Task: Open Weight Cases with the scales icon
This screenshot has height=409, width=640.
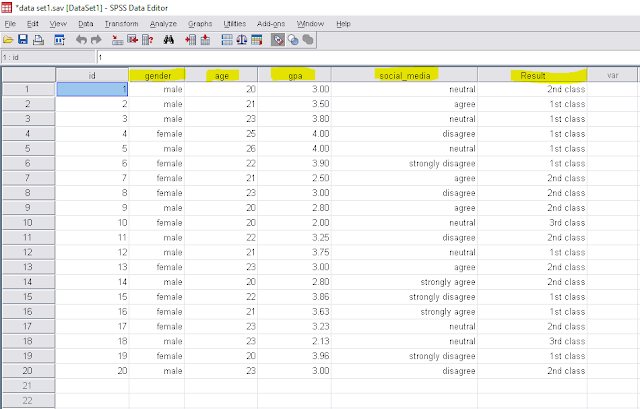Action: tap(242, 40)
